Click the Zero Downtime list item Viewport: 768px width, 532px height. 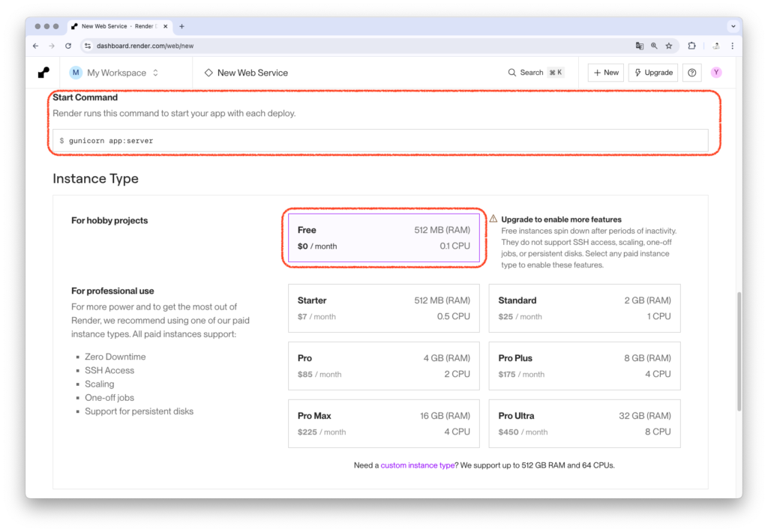[115, 357]
